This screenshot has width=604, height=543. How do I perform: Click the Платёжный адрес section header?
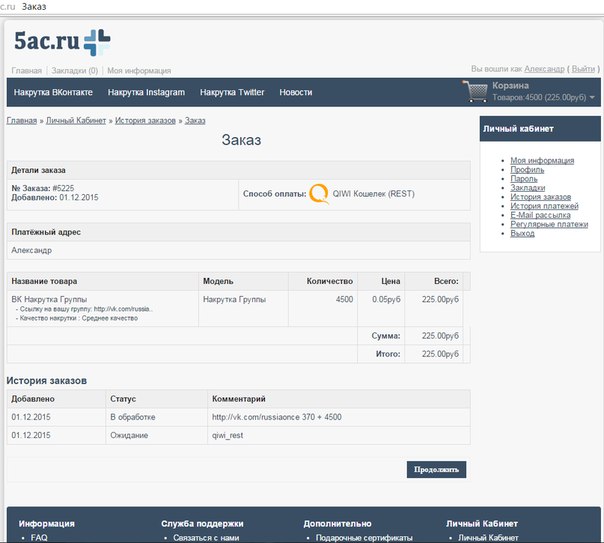coord(238,232)
